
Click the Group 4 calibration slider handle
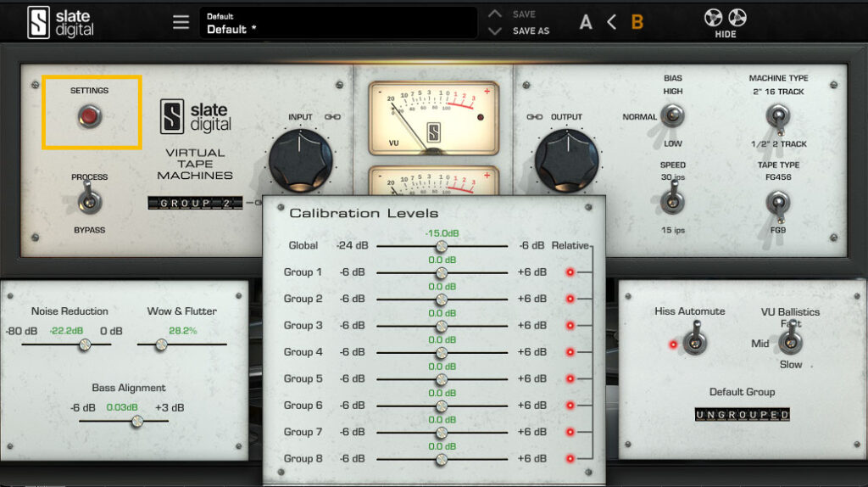coord(441,353)
